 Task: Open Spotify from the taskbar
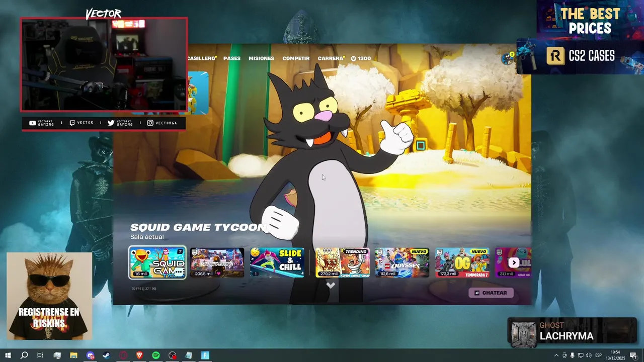pos(156,355)
